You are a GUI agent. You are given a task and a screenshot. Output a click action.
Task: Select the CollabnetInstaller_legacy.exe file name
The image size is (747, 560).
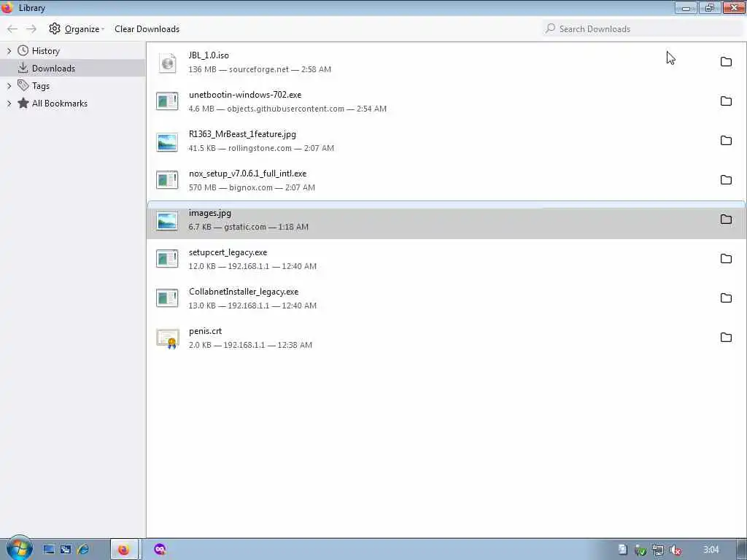244,292
